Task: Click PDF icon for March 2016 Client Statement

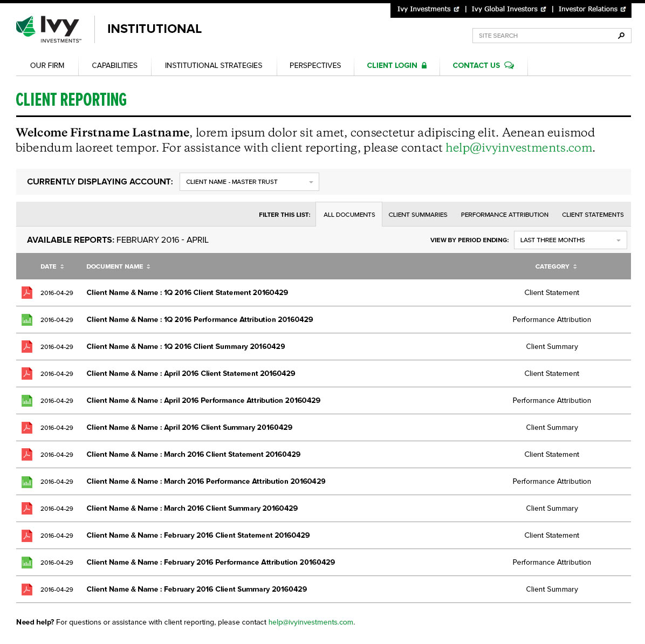Action: pos(27,454)
